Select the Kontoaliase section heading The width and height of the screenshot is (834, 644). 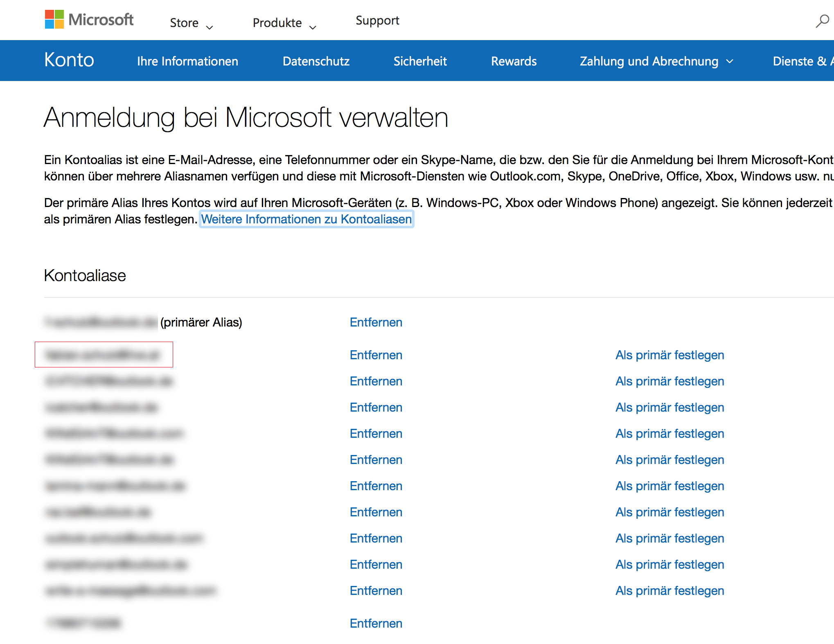[85, 276]
